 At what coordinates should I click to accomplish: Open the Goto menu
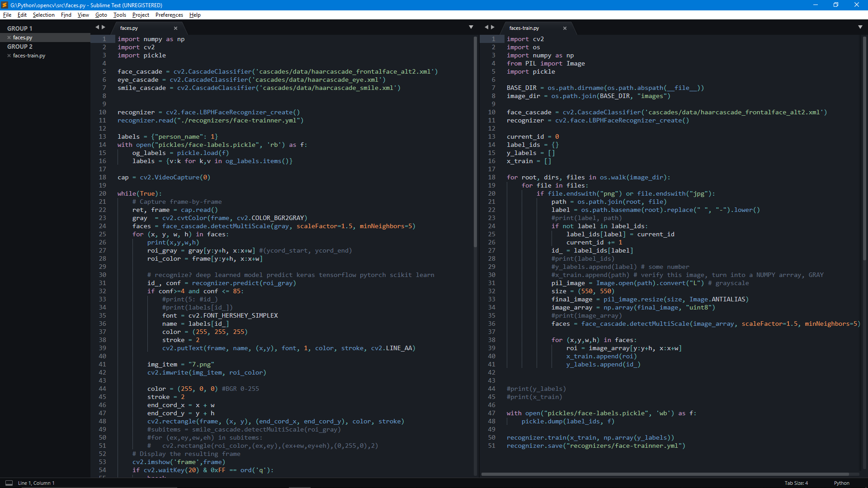coord(101,15)
